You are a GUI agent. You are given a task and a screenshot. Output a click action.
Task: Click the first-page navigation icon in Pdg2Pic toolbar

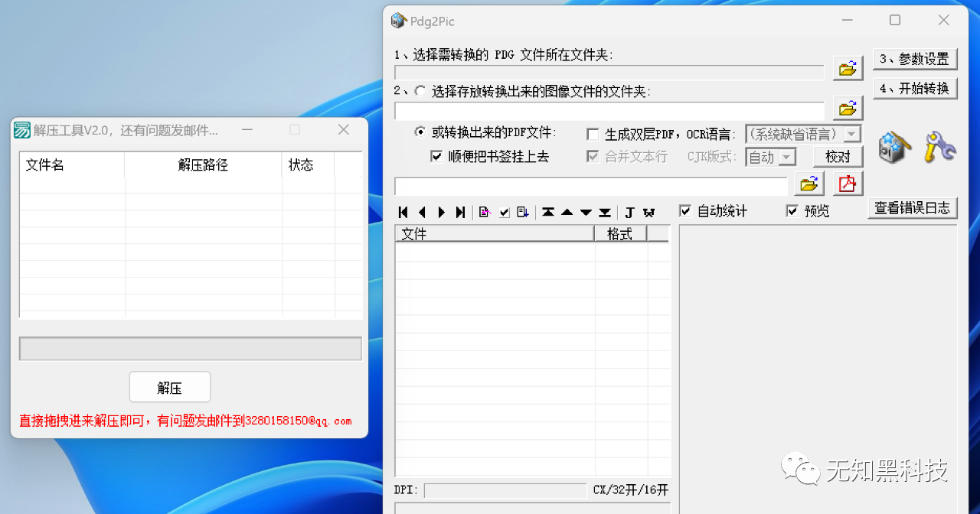pos(403,213)
